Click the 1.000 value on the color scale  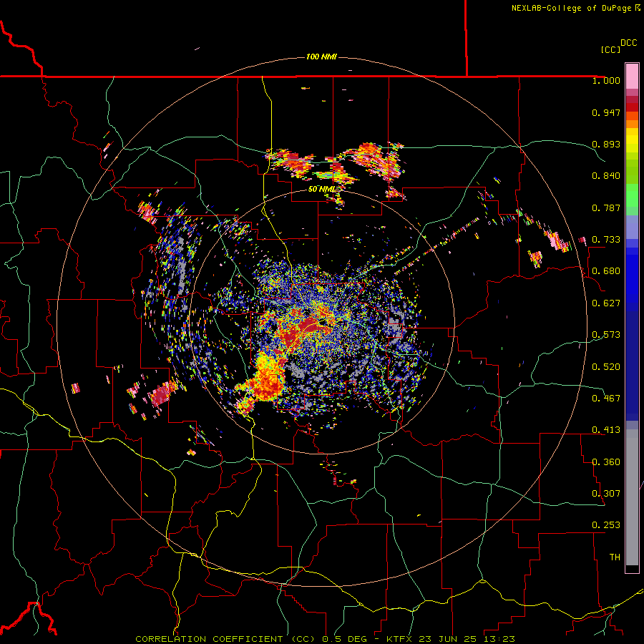pyautogui.click(x=606, y=81)
